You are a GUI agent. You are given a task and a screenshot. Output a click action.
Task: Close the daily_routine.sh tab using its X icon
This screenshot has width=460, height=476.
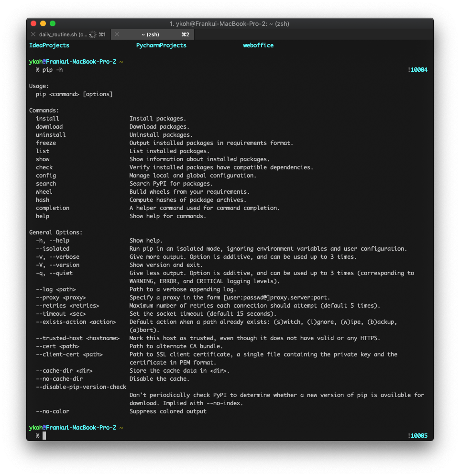tap(33, 34)
